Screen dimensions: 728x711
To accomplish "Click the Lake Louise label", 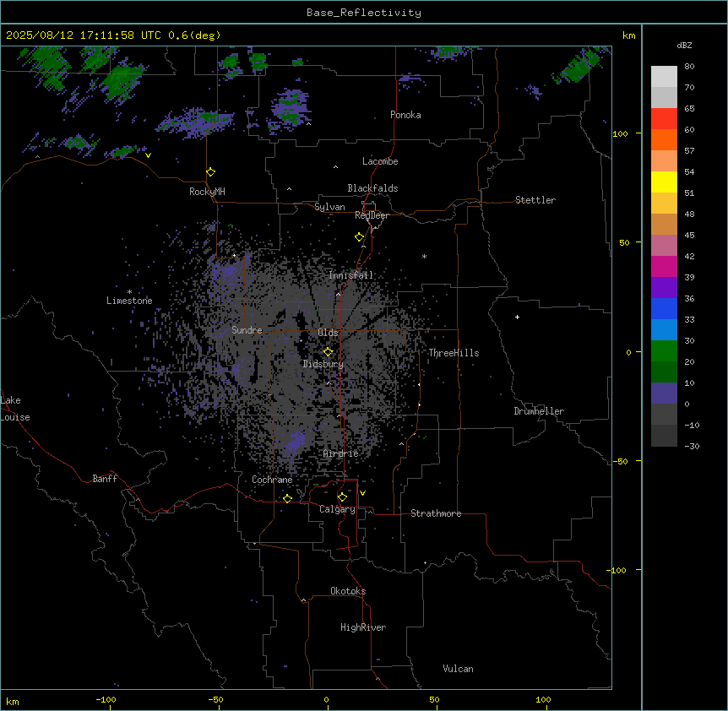I will click(x=14, y=409).
